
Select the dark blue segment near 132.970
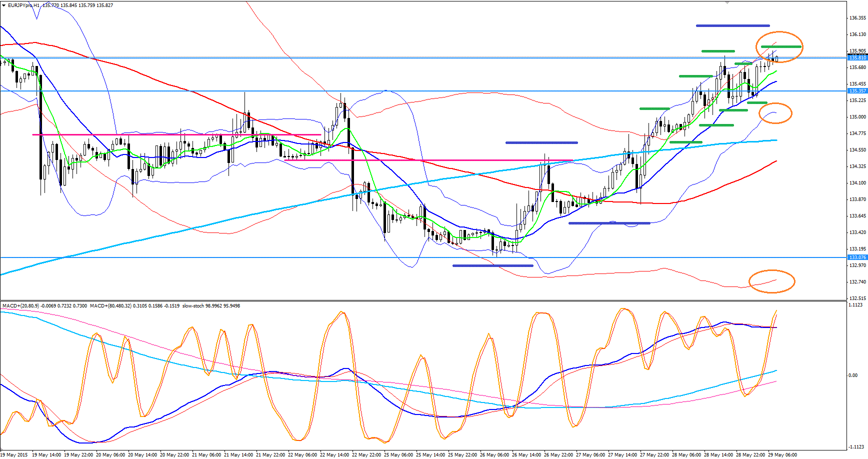tap(492, 265)
